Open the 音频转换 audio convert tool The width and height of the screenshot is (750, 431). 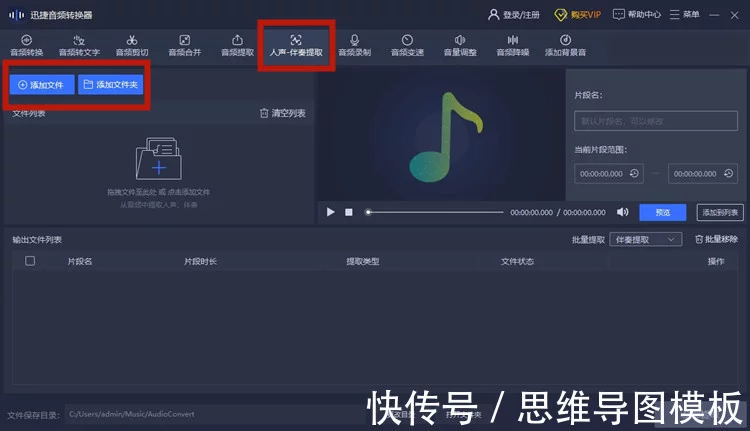click(x=27, y=46)
